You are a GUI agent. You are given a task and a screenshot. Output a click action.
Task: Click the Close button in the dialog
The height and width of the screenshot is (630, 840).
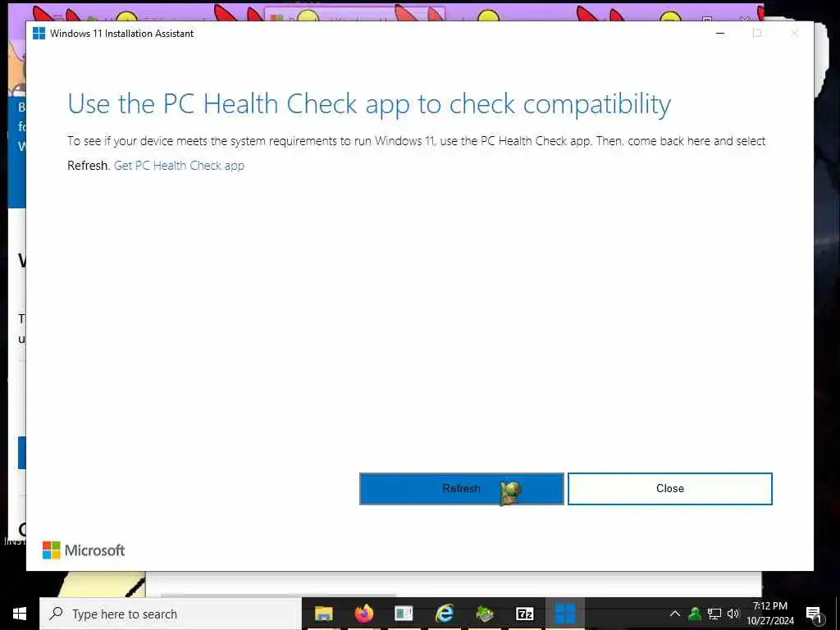coord(669,489)
